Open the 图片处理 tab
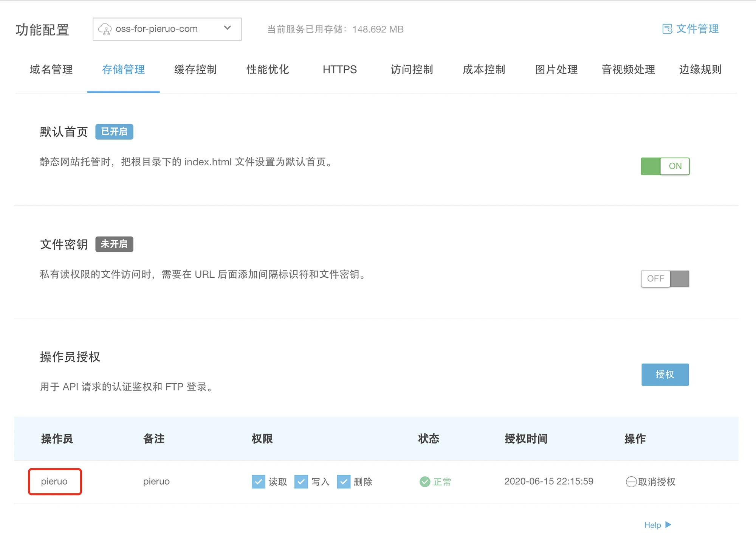The height and width of the screenshot is (538, 756). (x=556, y=70)
